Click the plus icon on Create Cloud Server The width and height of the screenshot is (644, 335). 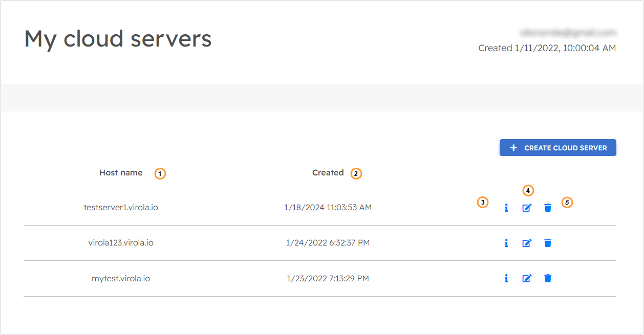[x=512, y=147]
